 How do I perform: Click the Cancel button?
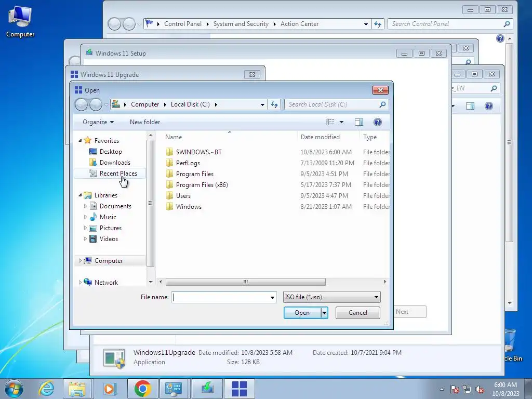[x=357, y=313]
